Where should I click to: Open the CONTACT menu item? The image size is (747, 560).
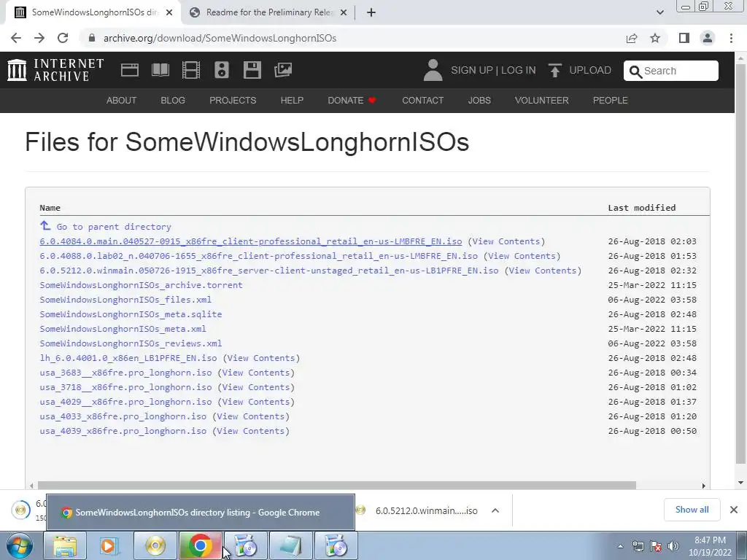422,101
